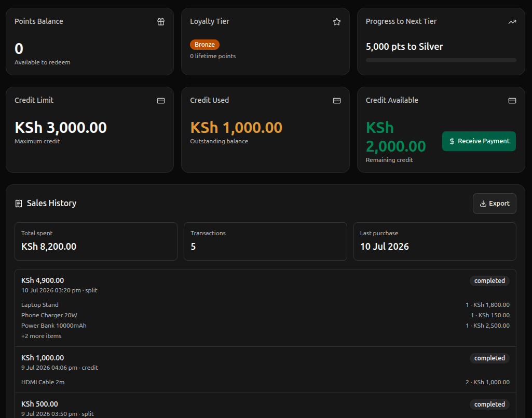Click the '2 · KSh 1,000.00' amount
Image resolution: width=532 pixels, height=418 pixels.
pos(487,382)
